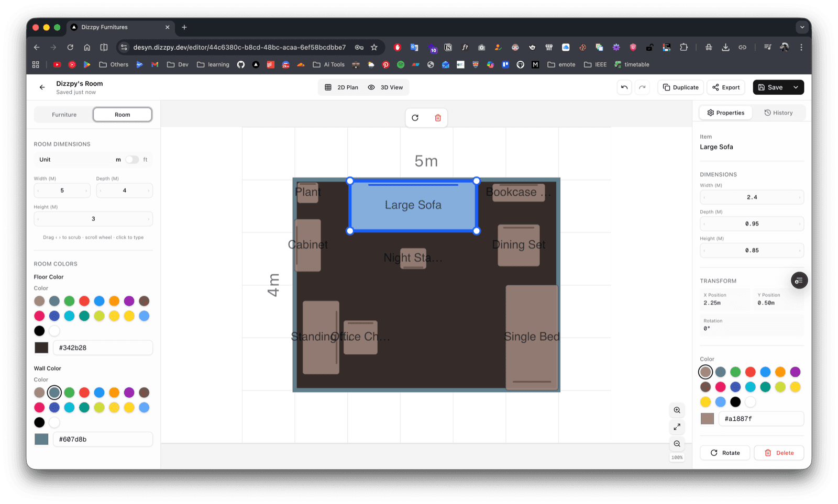Open the GitHub bookmark
Viewport: 838px width, 504px height.
[241, 64]
